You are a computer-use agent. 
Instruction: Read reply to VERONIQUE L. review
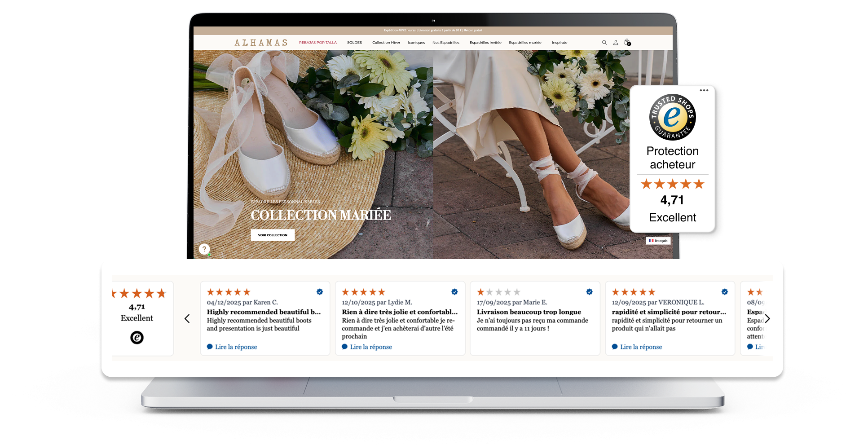tap(640, 347)
